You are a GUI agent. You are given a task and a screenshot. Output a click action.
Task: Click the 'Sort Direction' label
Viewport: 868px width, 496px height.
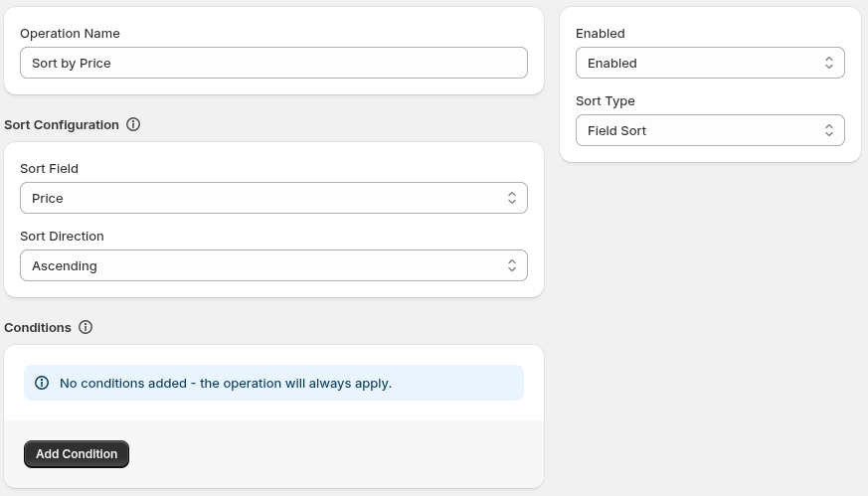click(62, 236)
